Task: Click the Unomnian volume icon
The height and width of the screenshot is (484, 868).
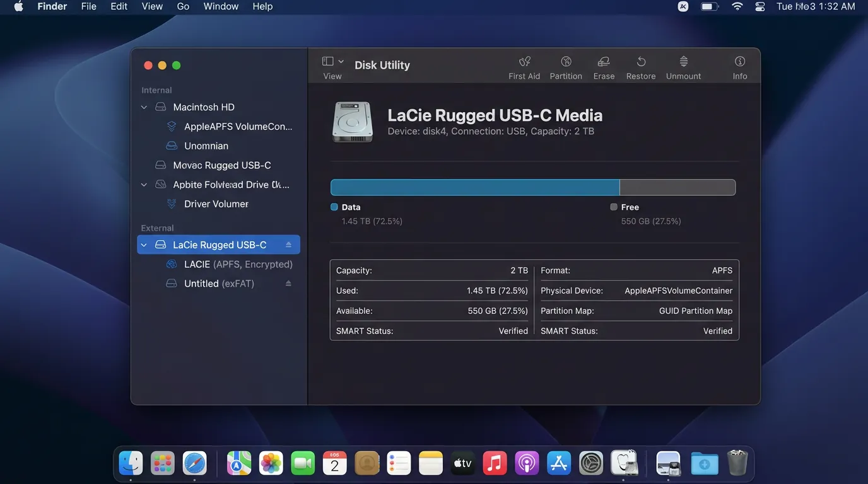Action: click(172, 146)
